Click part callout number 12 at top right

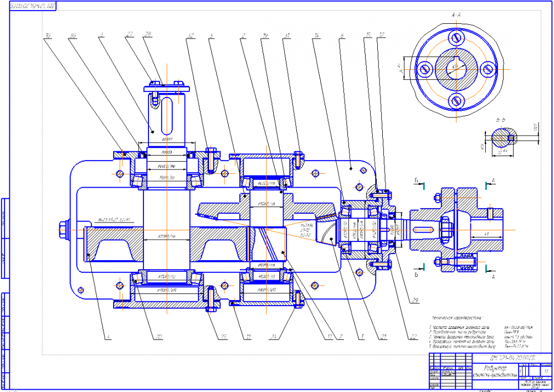click(382, 35)
